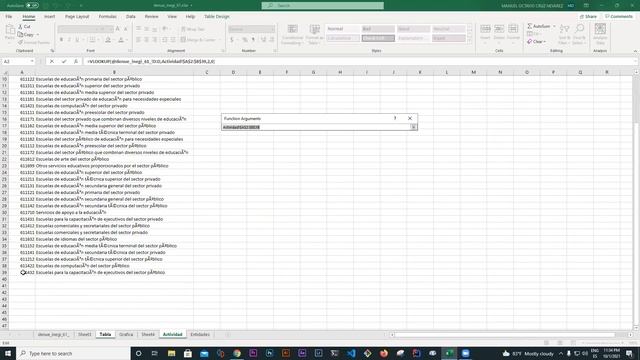Switch to the Insert tab
This screenshot has width=640, height=360.
pos(49,16)
